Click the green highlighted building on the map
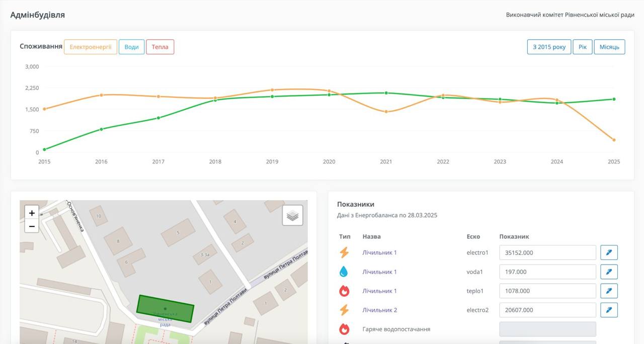 tap(166, 308)
